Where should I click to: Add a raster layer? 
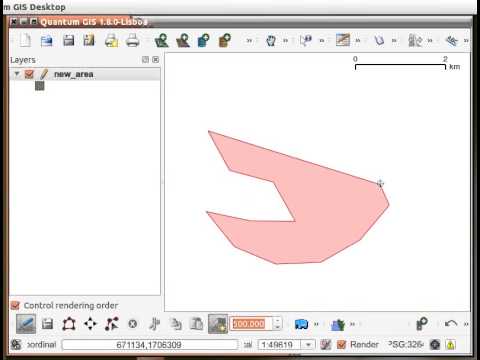pyautogui.click(x=183, y=41)
